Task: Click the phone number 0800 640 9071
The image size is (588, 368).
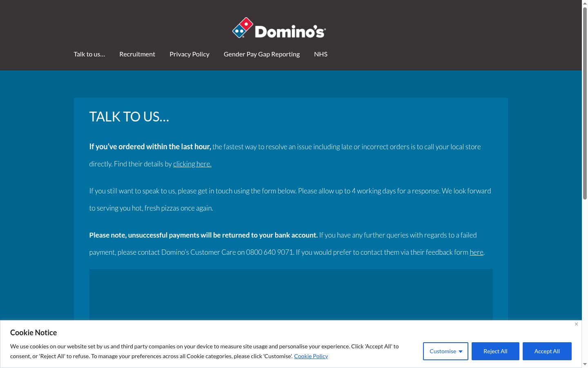Action: (269, 252)
